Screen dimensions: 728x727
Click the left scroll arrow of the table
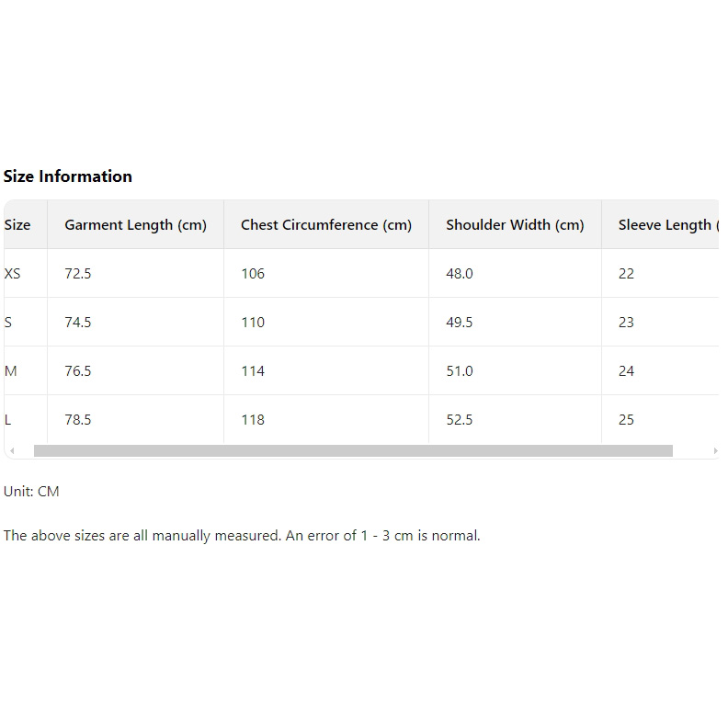click(12, 450)
